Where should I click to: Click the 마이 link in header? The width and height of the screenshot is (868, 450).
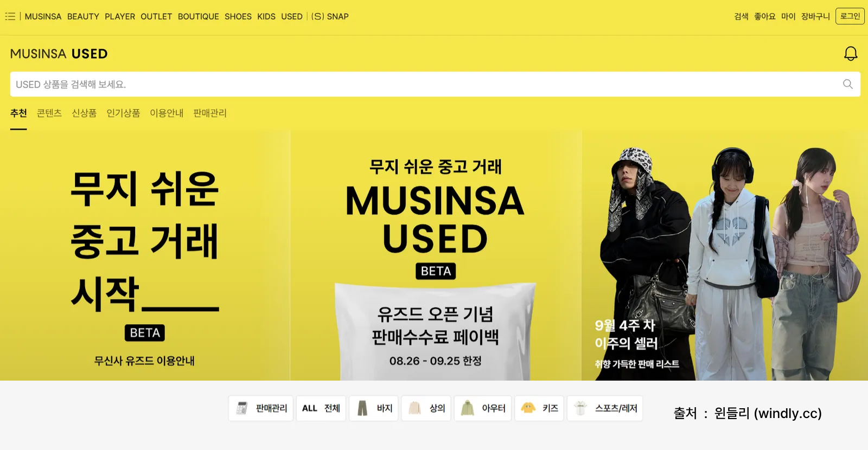(788, 16)
